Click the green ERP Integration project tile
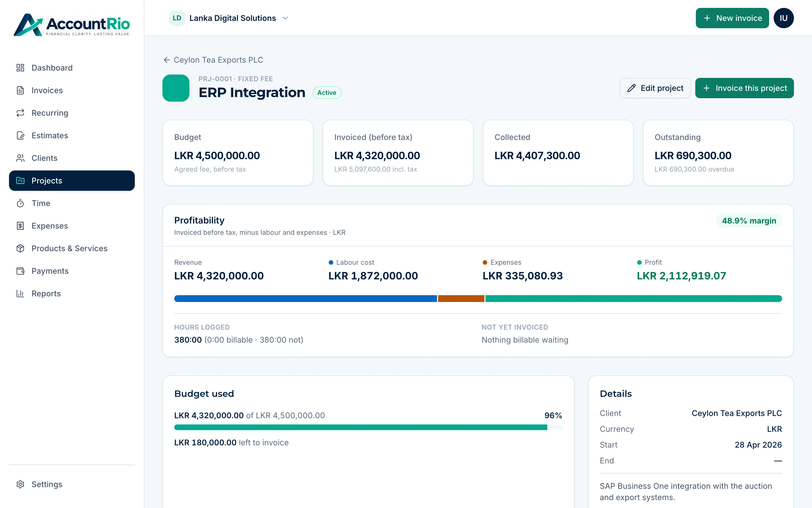The height and width of the screenshot is (508, 812). click(176, 88)
